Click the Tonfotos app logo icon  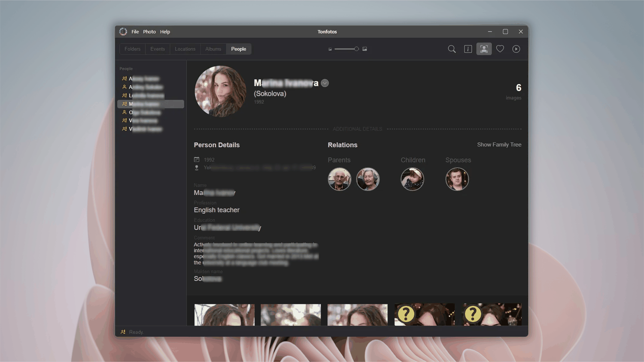(123, 32)
